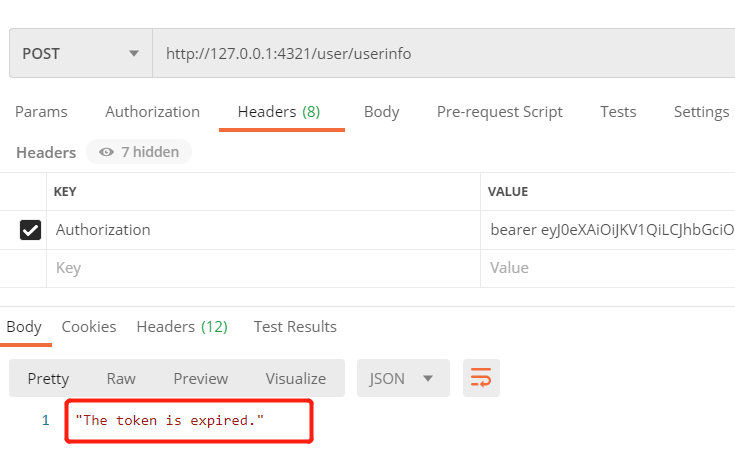Switch response view to Preview
The height and width of the screenshot is (457, 735).
pyautogui.click(x=200, y=378)
